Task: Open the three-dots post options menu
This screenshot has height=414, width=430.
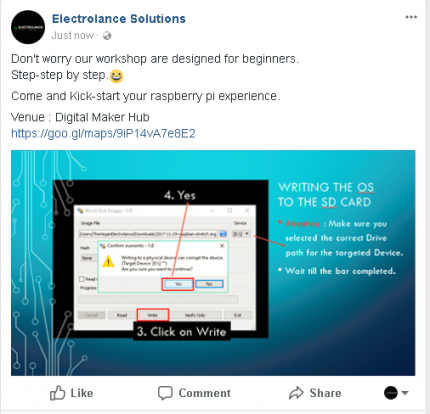Action: (x=411, y=17)
